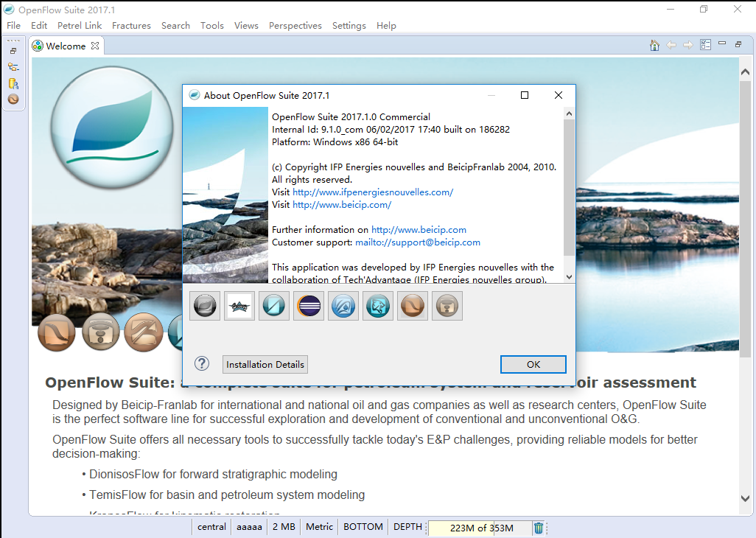The height and width of the screenshot is (538, 756).
Task: Click the 'Platform: Windows x86 64-bit' line
Action: pos(335,142)
